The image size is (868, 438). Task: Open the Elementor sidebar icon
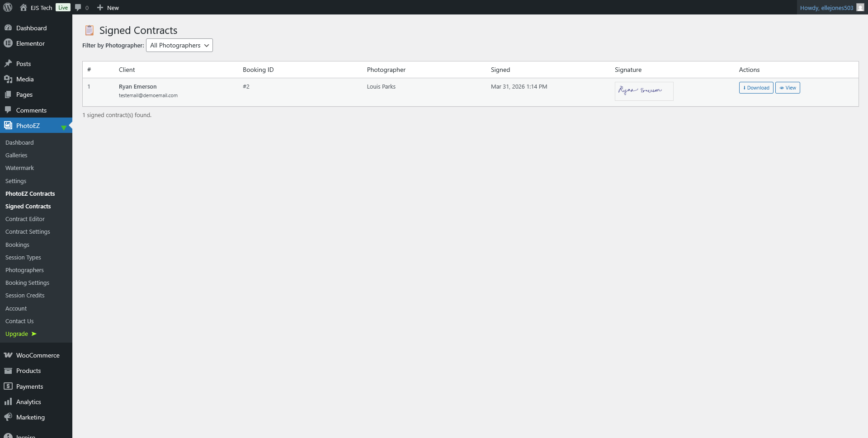[8, 43]
